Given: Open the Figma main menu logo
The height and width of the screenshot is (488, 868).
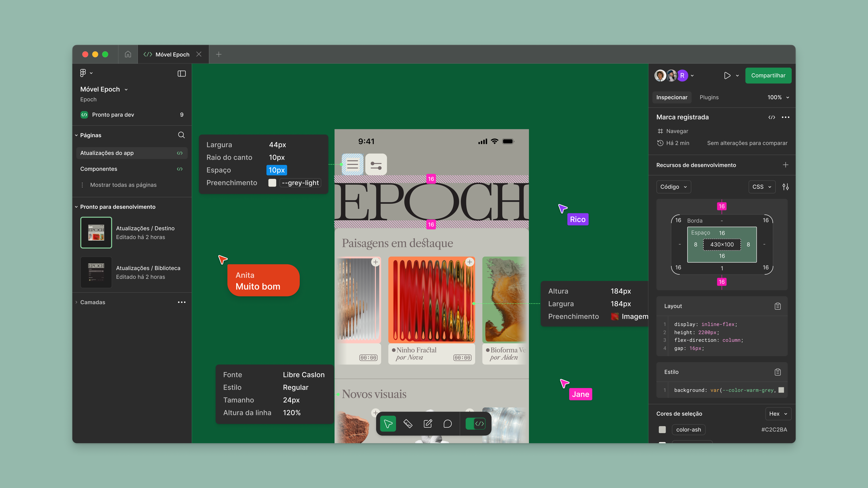Looking at the screenshot, I should point(83,73).
